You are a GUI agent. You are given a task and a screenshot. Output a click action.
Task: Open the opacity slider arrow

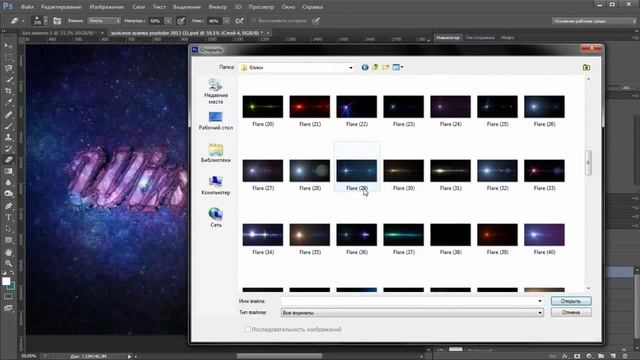(168, 21)
